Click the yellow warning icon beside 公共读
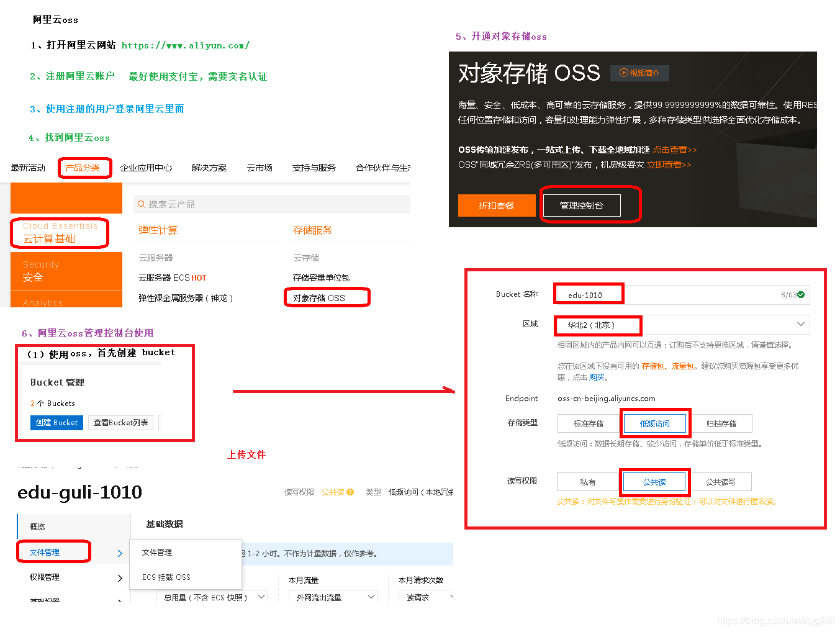 (350, 492)
